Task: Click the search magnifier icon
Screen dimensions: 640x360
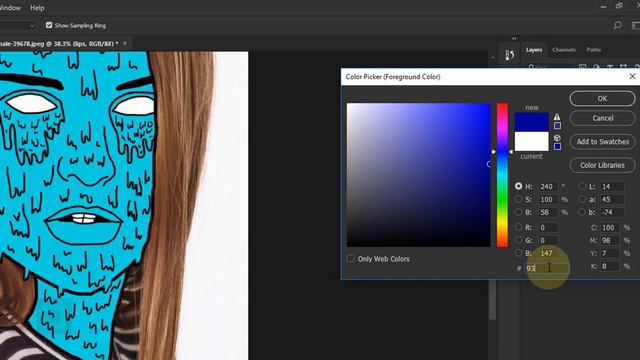Action: (617, 25)
